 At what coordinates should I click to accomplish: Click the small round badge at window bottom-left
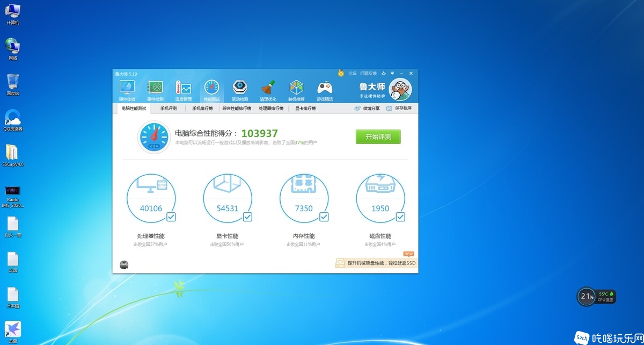124,264
